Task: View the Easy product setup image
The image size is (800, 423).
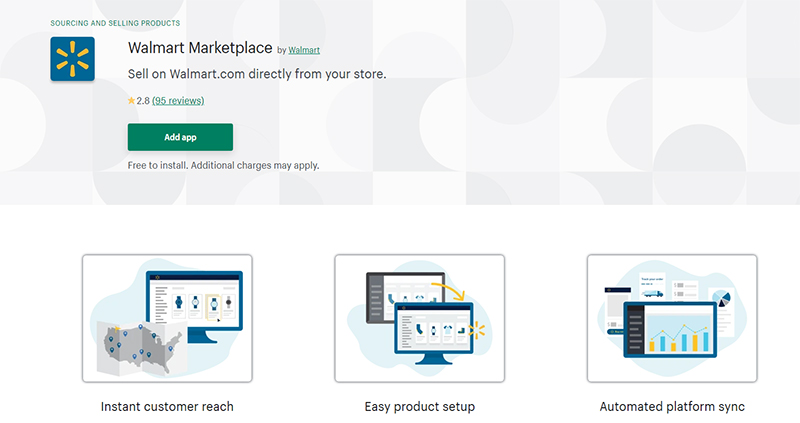Action: click(x=419, y=318)
